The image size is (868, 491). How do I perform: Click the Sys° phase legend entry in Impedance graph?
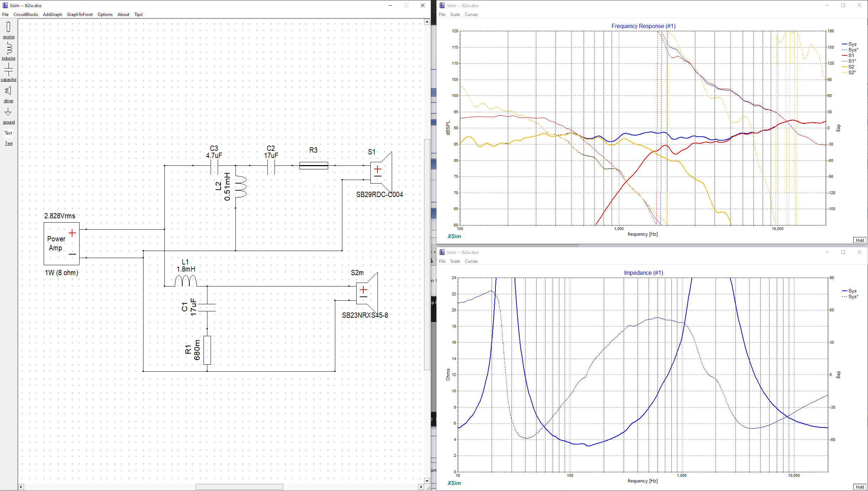[x=850, y=296]
